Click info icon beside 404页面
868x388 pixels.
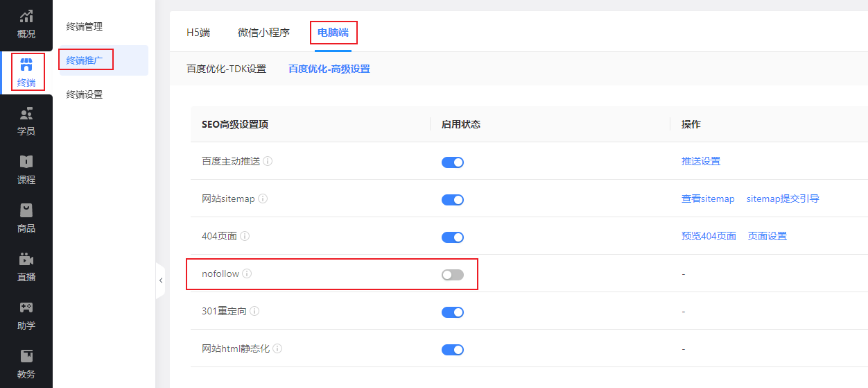245,236
